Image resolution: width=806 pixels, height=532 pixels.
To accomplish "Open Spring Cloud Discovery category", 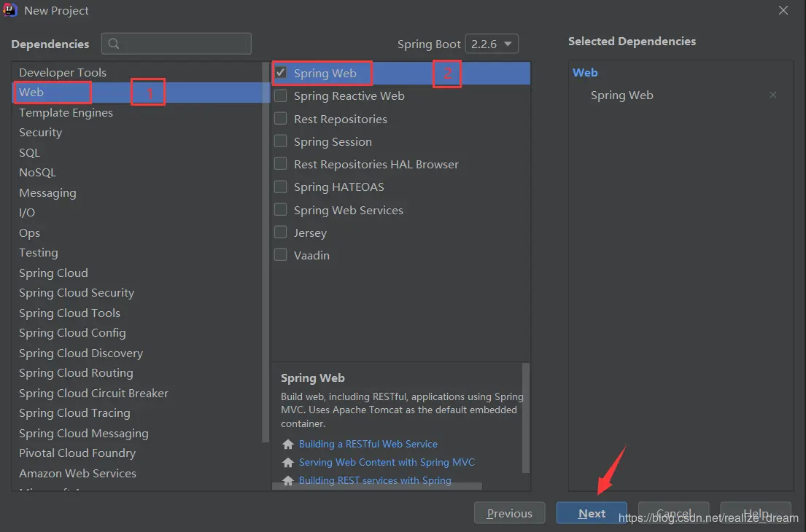I will pyautogui.click(x=137, y=353).
